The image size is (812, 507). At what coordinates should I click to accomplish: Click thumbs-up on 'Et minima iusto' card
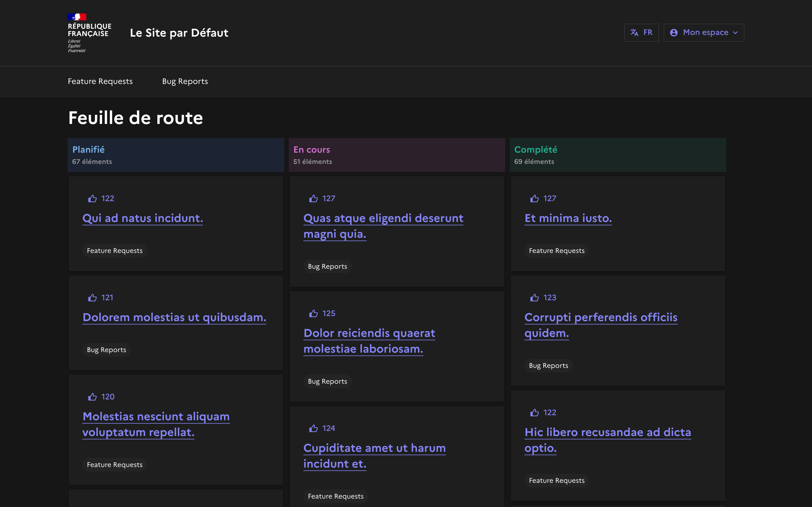(x=534, y=199)
